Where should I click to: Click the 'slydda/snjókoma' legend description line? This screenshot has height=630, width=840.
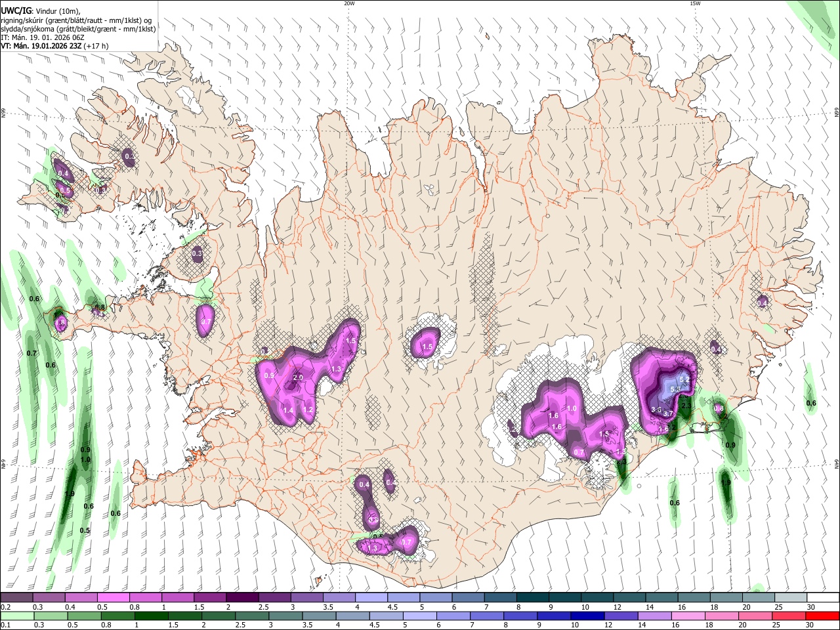(x=79, y=29)
